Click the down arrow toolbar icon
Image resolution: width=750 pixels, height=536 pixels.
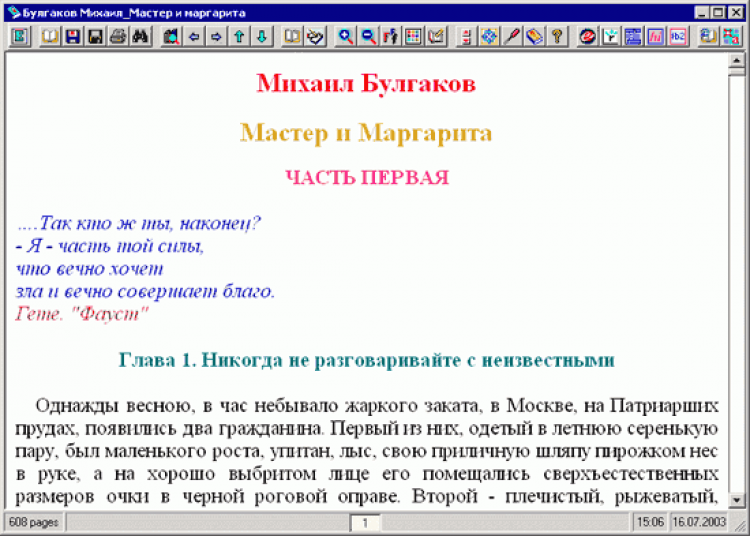(x=262, y=36)
